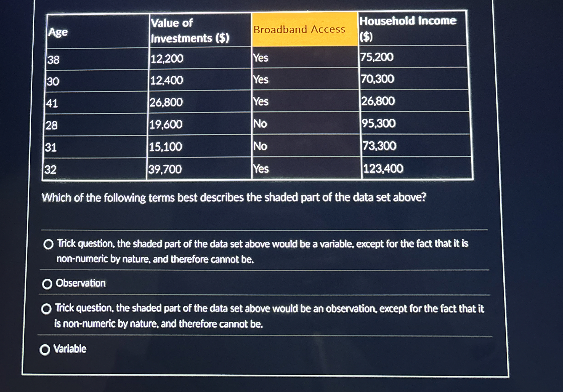Click the 26,800 household income cell
Image resolution: width=563 pixels, height=392 pixels.
[x=414, y=101]
